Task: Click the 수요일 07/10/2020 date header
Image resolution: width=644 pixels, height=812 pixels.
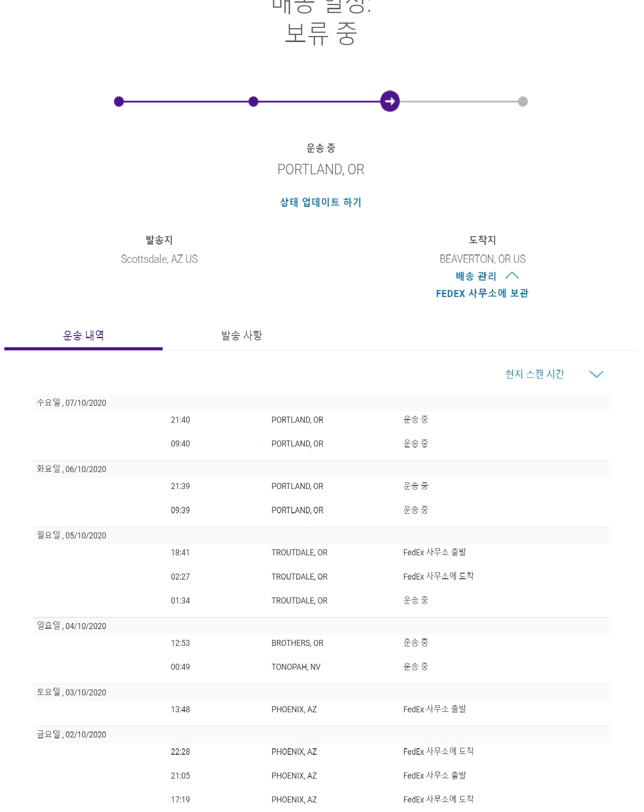Action: point(72,403)
